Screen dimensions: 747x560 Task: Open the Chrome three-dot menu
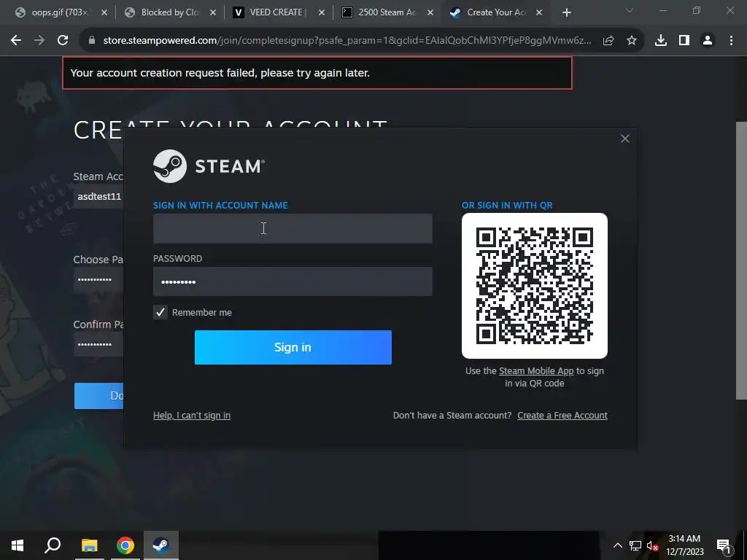tap(731, 41)
